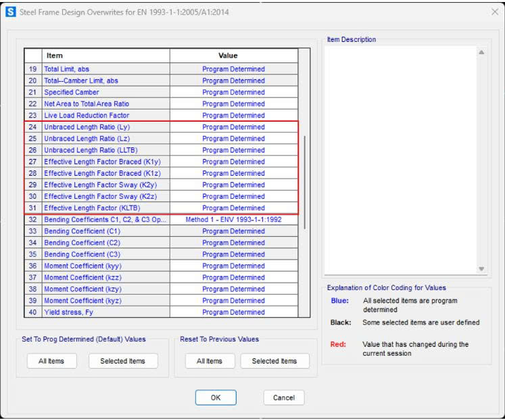Set all items to program determined
Image resolution: width=505 pixels, height=420 pixels.
click(51, 361)
